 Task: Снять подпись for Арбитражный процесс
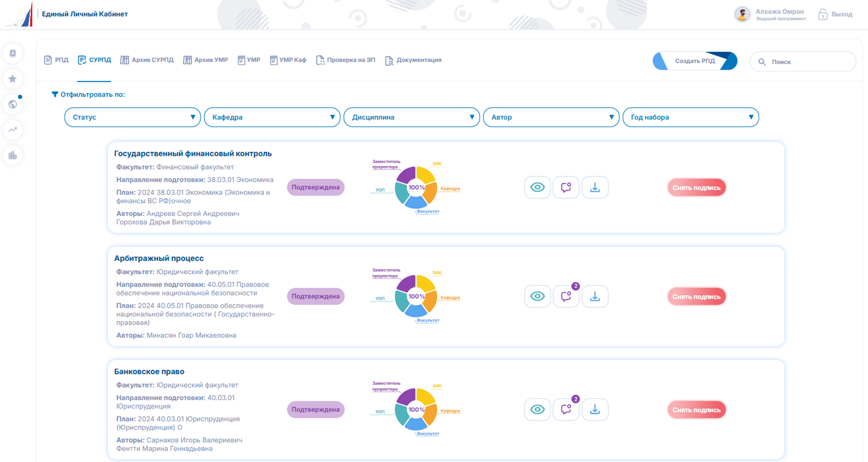[x=696, y=296]
